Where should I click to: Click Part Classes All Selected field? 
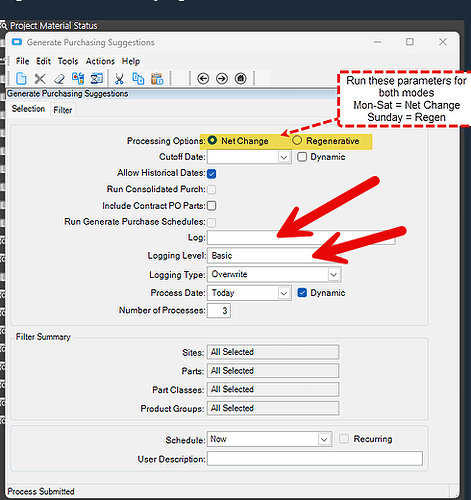(273, 389)
